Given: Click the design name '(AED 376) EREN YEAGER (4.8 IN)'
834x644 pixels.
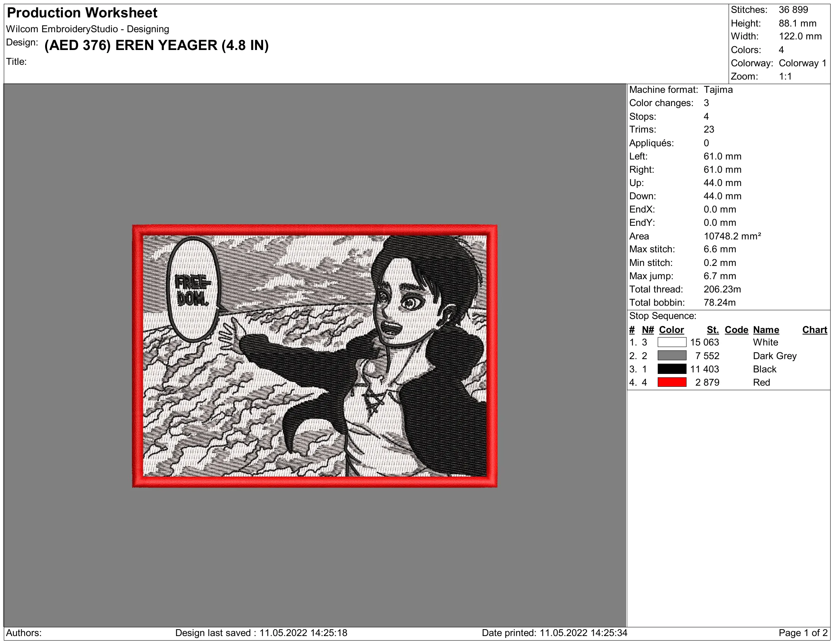Looking at the screenshot, I should [x=157, y=45].
